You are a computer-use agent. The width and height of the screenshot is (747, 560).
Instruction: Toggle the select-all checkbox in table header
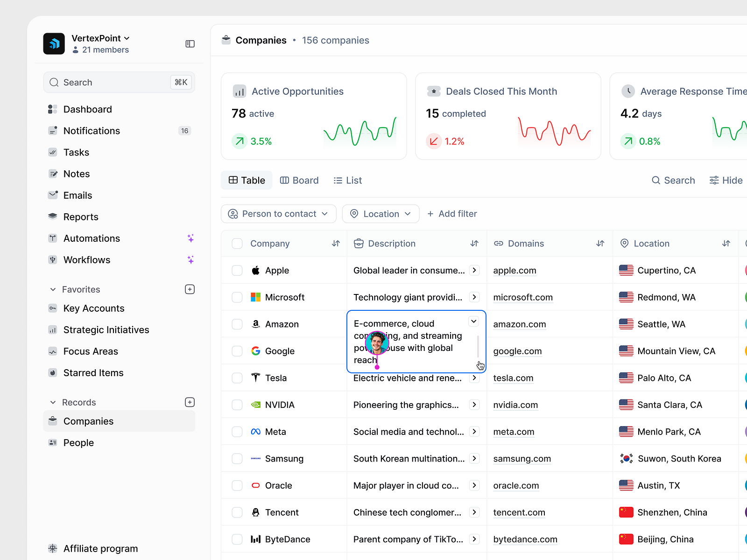[x=237, y=243]
